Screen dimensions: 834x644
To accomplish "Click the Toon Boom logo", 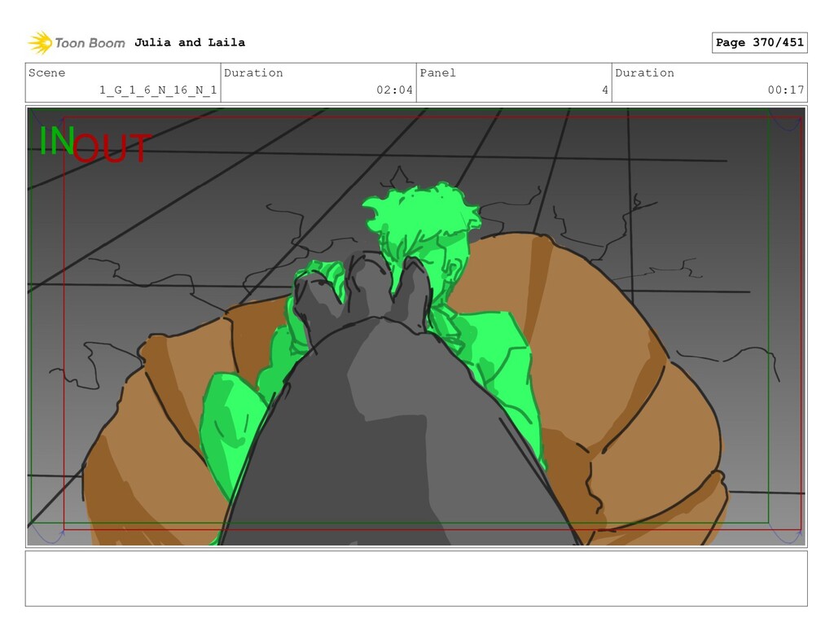I will [77, 43].
